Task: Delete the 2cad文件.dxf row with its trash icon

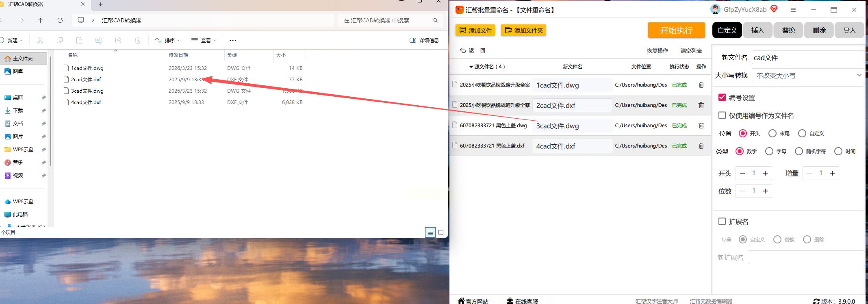Action: [701, 105]
